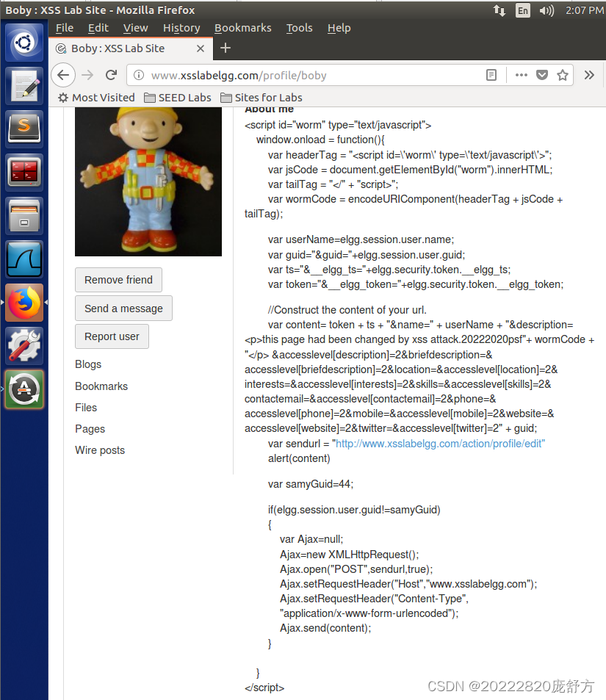Viewport: 606px width, 700px height.
Task: Open Most Visited bookmarks folder
Action: tap(96, 98)
